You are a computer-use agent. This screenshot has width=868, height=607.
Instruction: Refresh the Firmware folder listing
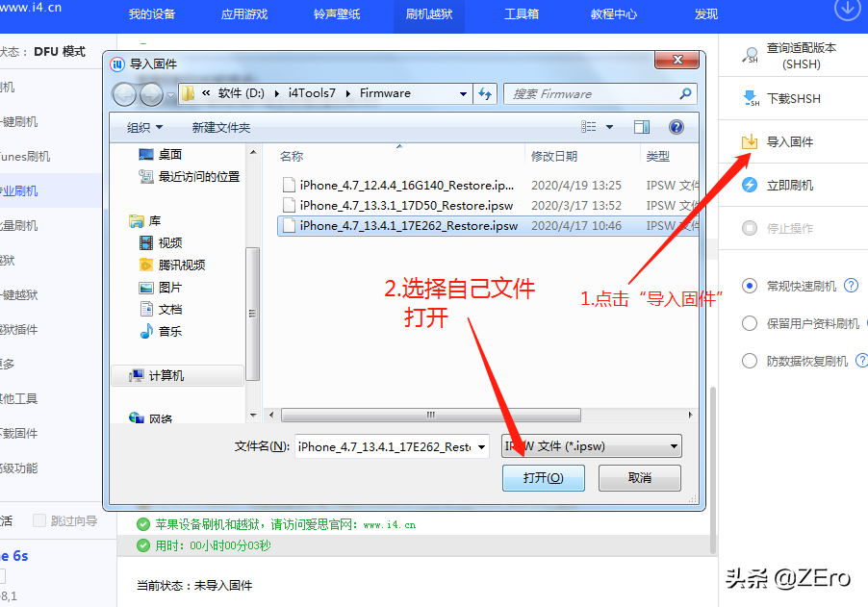485,93
